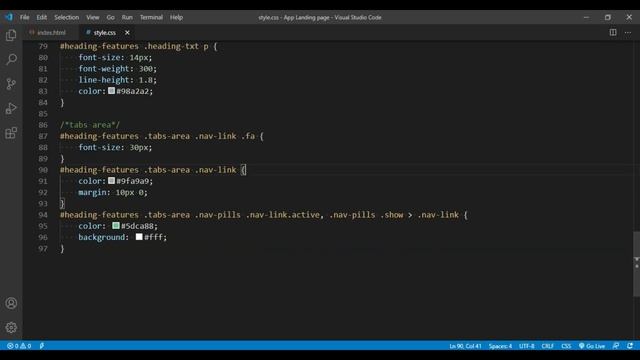Open the Edit menu
Image resolution: width=640 pixels, height=360 pixels.
[x=42, y=17]
